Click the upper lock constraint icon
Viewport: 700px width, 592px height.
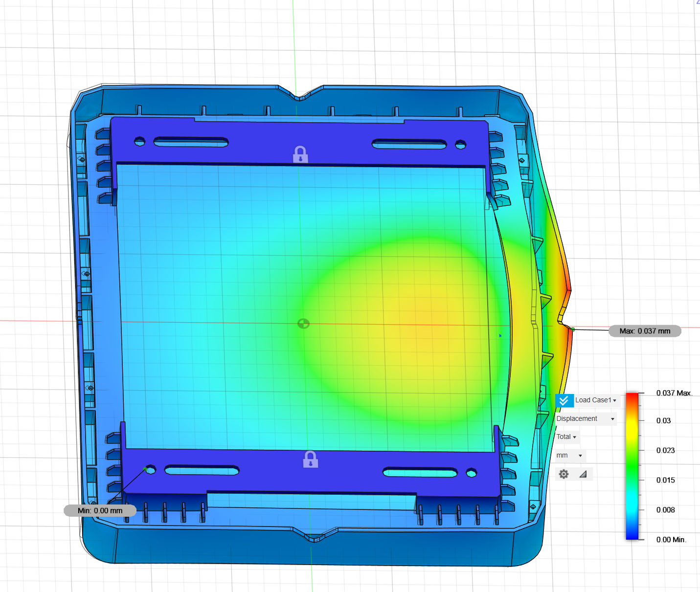[x=300, y=154]
